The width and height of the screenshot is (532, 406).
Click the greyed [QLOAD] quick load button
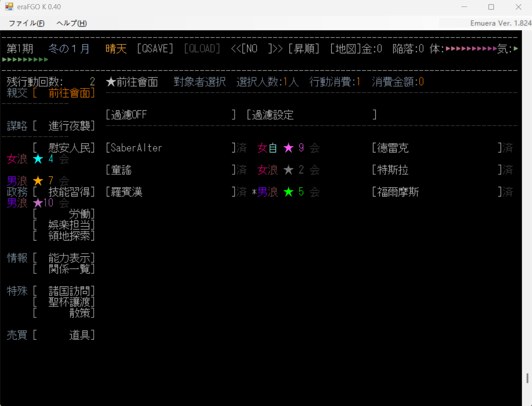(x=202, y=49)
